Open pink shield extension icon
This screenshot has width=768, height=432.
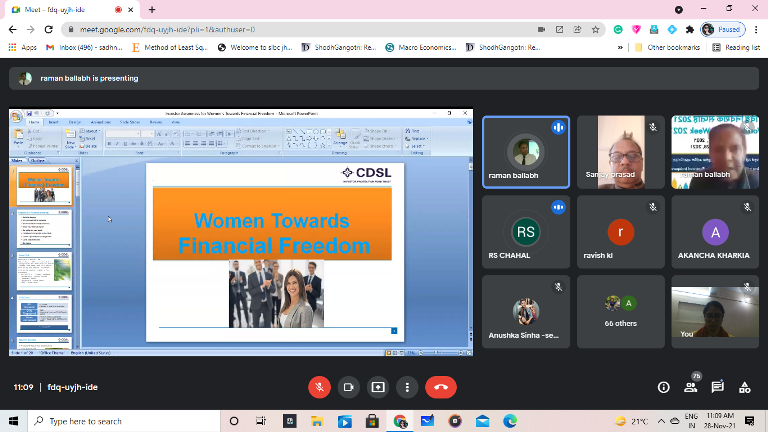[x=636, y=29]
